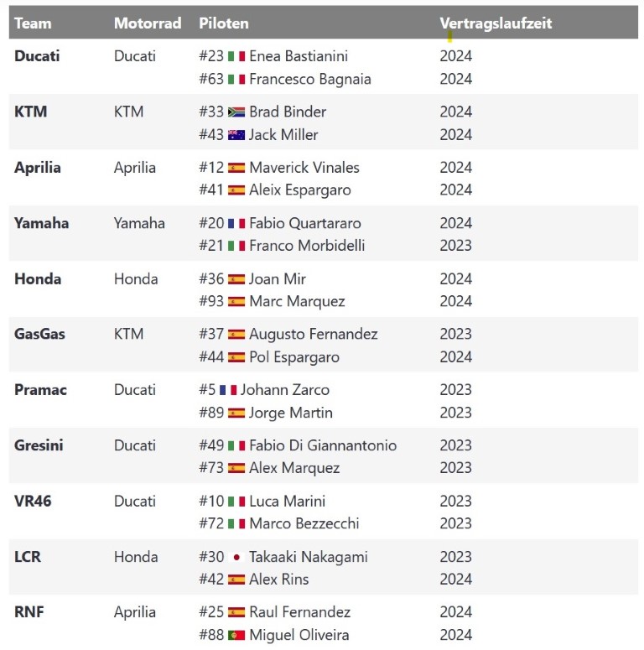Click the Australian flag beside Jack Miller
The image size is (644, 650).
pyautogui.click(x=236, y=134)
